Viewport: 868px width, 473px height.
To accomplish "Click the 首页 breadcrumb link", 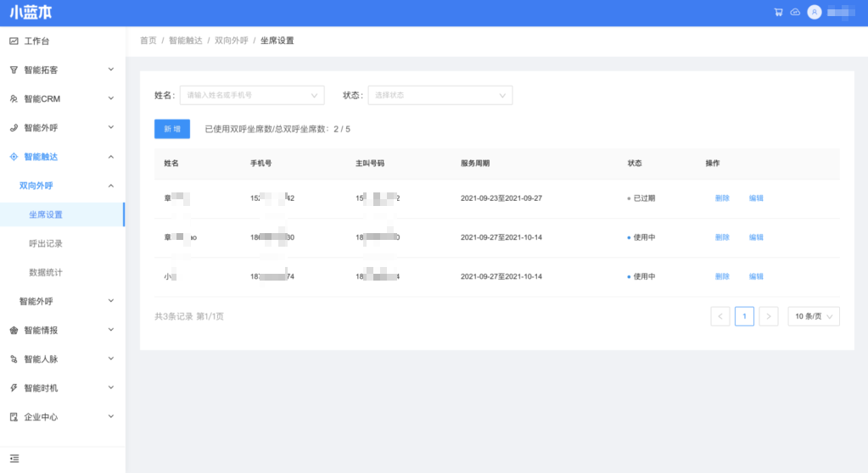I will click(148, 41).
